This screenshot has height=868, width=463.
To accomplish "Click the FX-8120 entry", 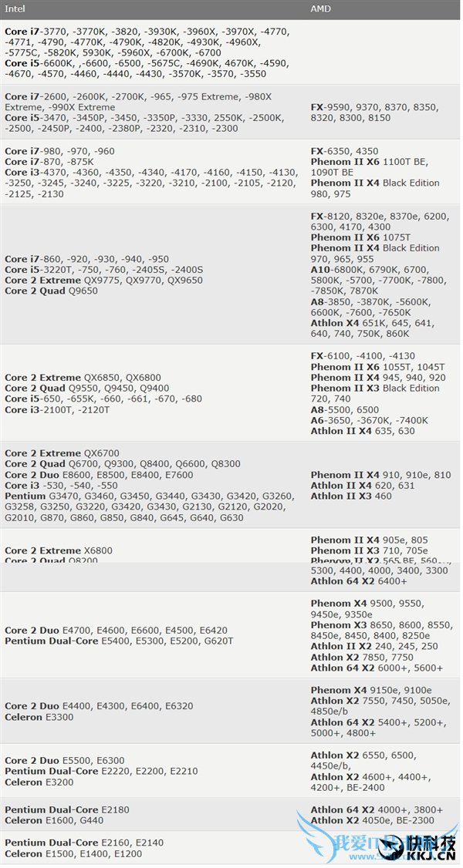I will [335, 216].
